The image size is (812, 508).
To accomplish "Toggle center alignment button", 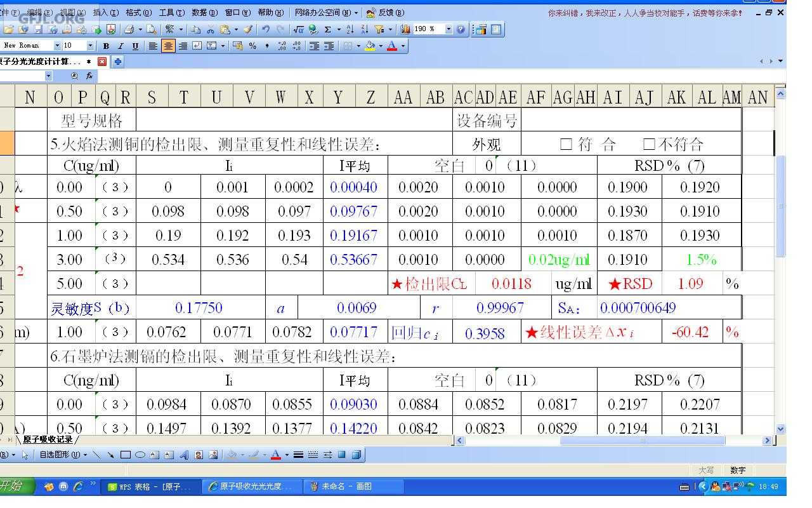I will pos(168,46).
